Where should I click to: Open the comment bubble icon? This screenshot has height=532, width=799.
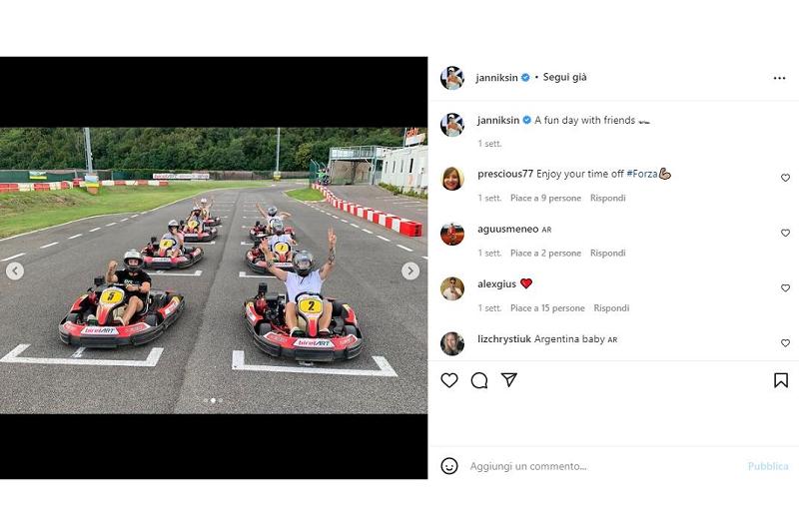click(479, 380)
